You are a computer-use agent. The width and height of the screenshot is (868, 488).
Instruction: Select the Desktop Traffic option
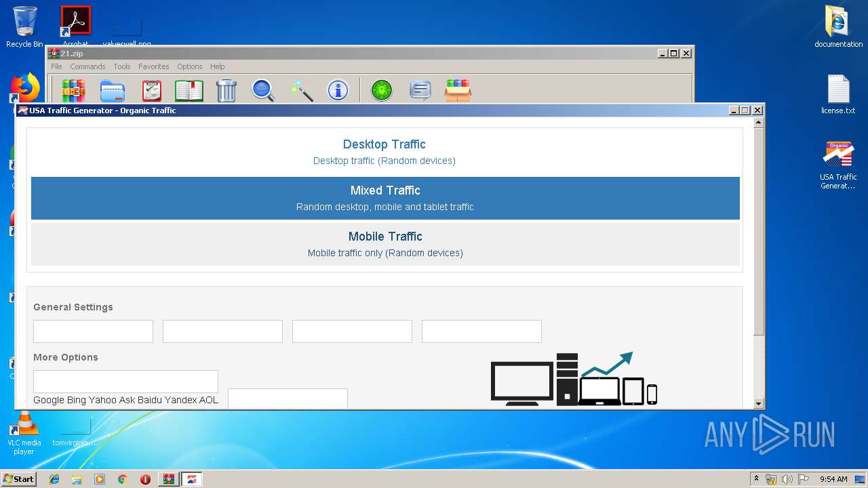pos(385,152)
